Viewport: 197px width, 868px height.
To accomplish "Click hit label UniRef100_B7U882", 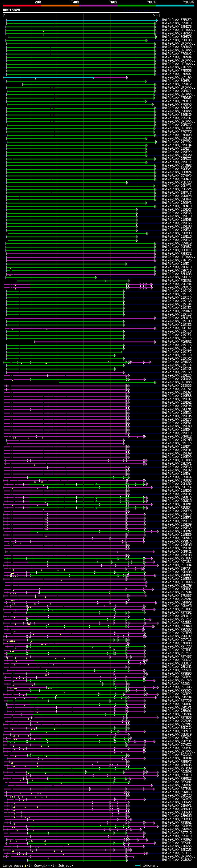I will coord(177,480).
